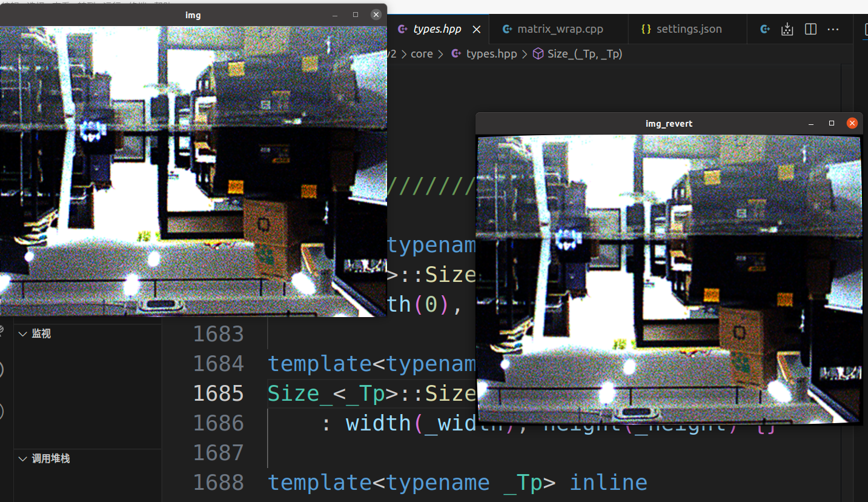Image resolution: width=868 pixels, height=502 pixels.
Task: Click 'Size_<_Tp>::Size' code on line 1685
Action: point(372,393)
